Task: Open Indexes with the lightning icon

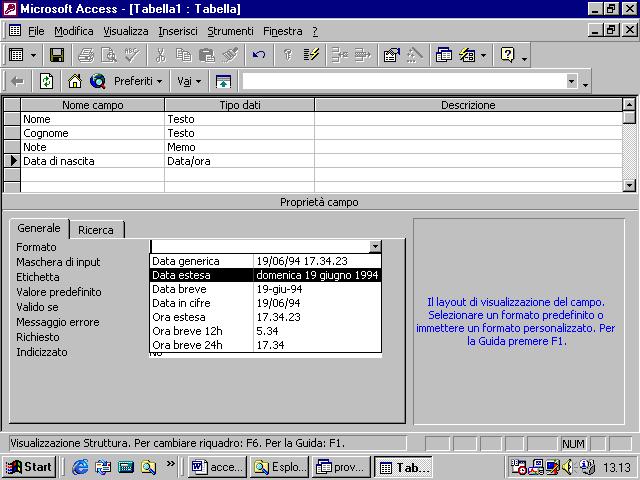Action: point(311,55)
